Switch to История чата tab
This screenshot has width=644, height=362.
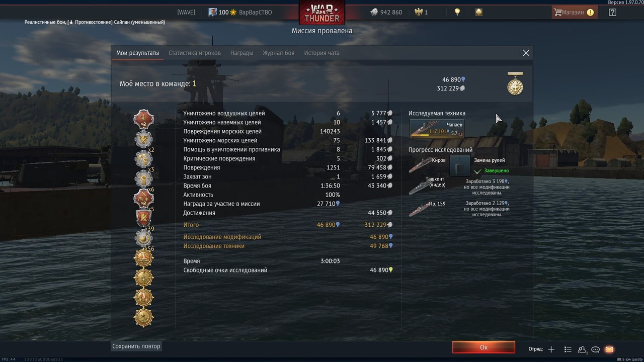(321, 53)
